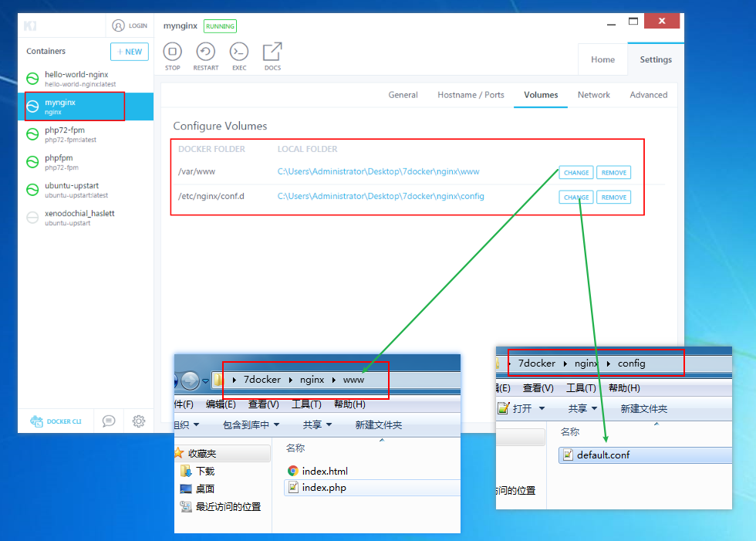Open the Hostname / Ports tab
Image resolution: width=756 pixels, height=541 pixels.
471,94
